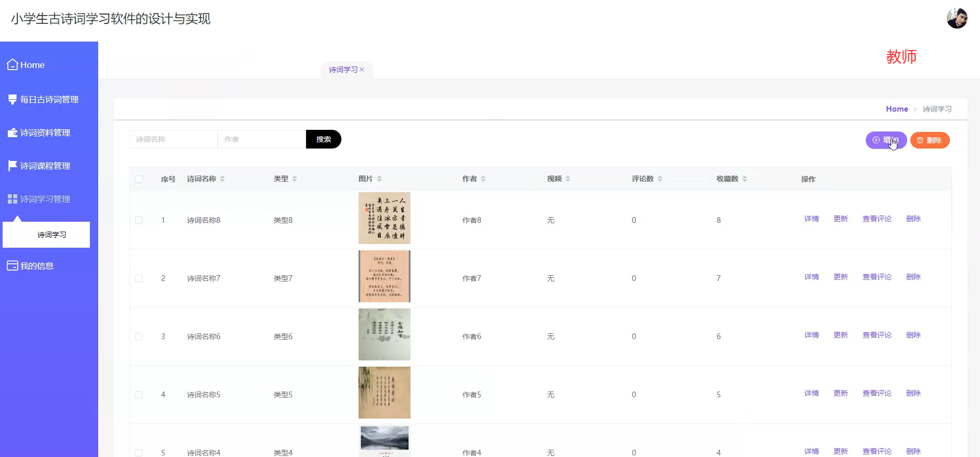Check the row for 诗词名称7
Screen dimensions: 980x457
[x=139, y=278]
